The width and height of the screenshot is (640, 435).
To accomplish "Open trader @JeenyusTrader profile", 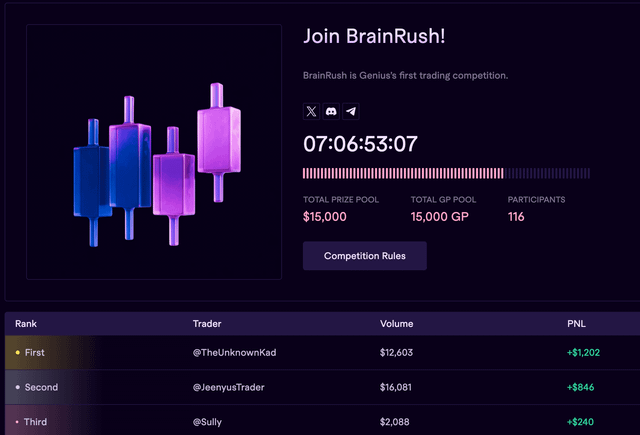I will [228, 387].
